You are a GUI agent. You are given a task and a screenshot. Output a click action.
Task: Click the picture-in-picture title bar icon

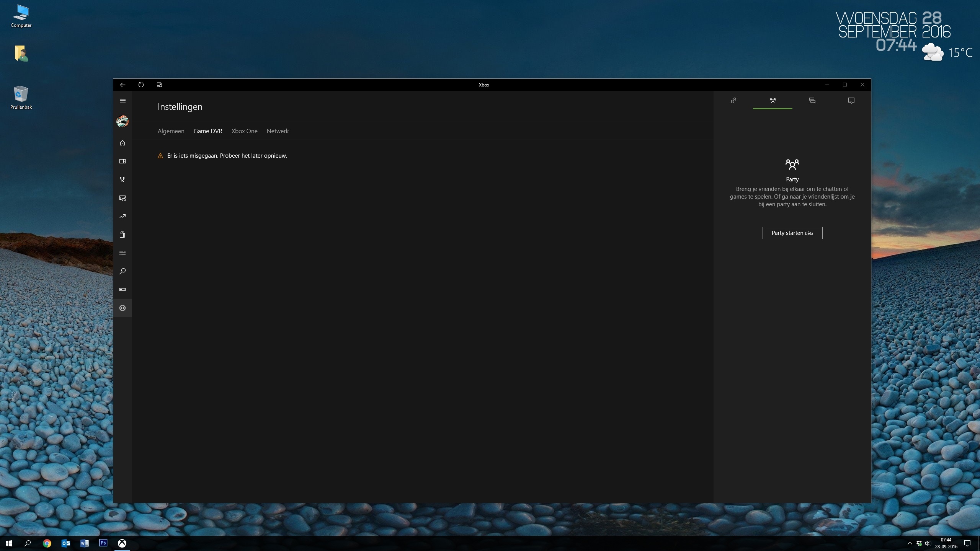coord(159,85)
